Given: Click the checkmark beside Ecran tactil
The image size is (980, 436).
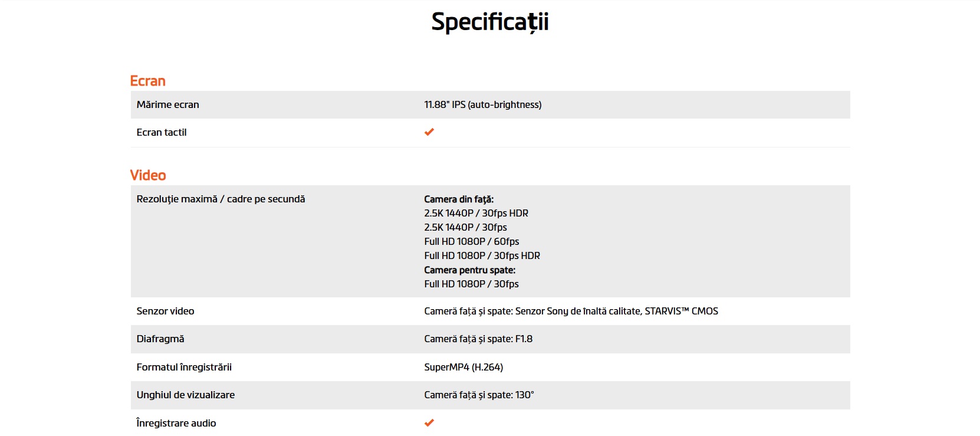Looking at the screenshot, I should (x=429, y=132).
